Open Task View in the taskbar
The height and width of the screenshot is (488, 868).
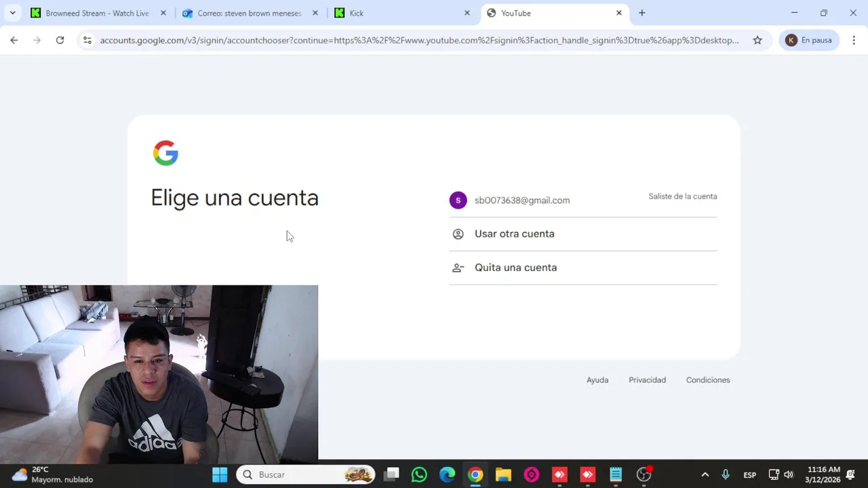(391, 474)
